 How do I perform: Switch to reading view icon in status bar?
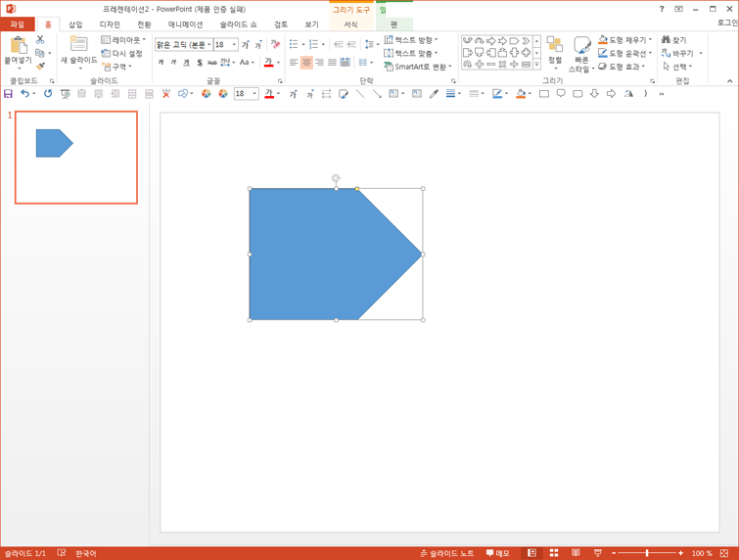[x=576, y=553]
